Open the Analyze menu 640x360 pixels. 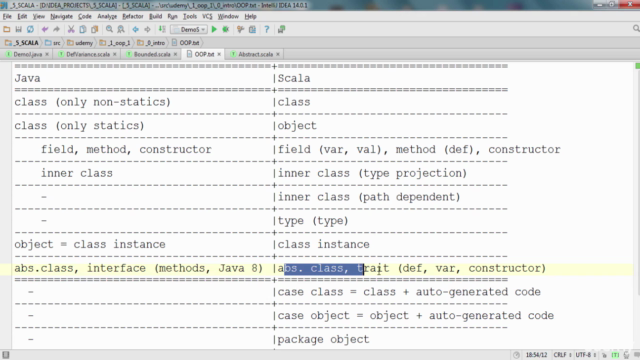(107, 16)
